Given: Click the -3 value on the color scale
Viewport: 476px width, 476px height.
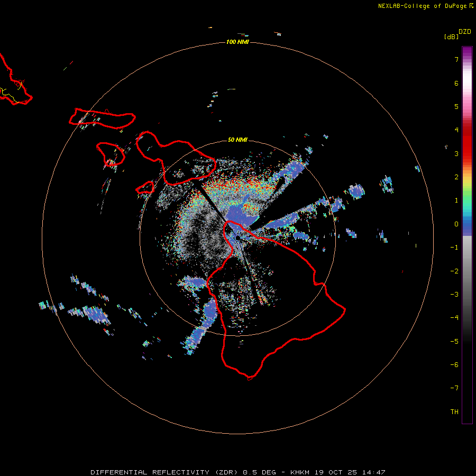Looking at the screenshot, I should pos(454,295).
